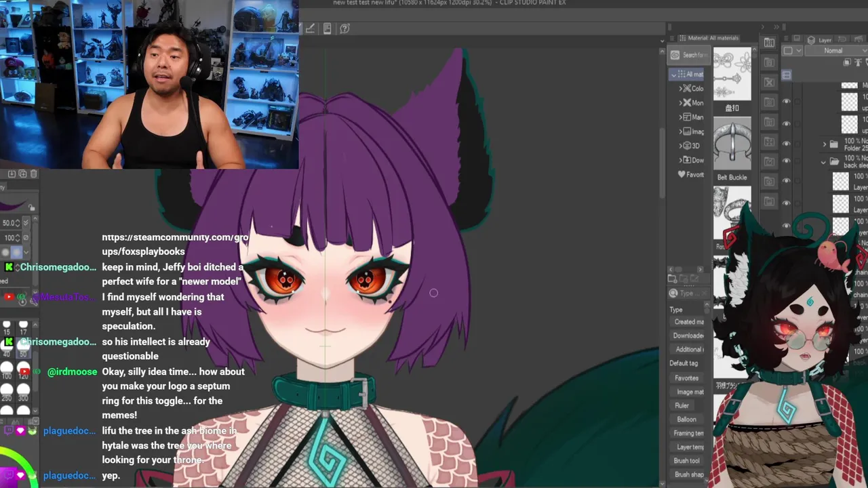Toggle set as reference layer icon
868x488 pixels.
[859, 62]
